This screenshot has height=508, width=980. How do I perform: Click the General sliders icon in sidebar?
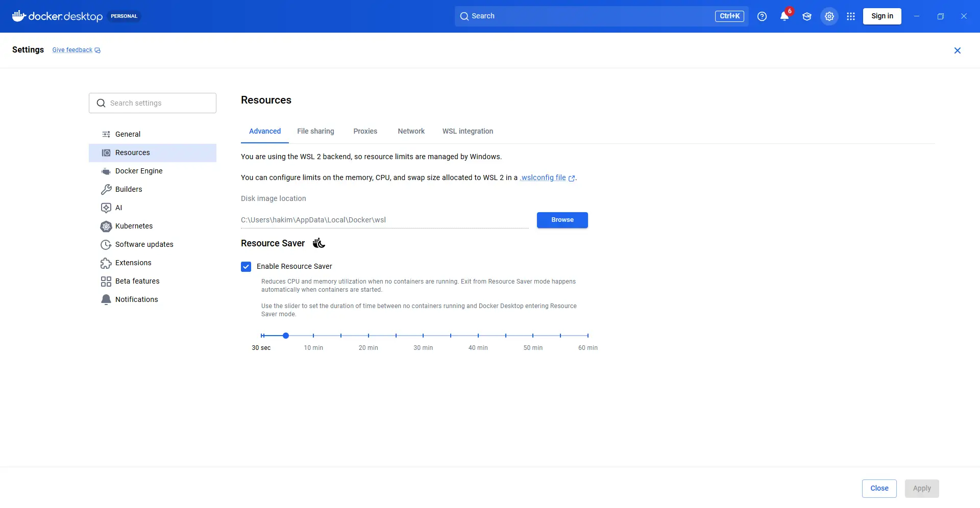coord(106,134)
